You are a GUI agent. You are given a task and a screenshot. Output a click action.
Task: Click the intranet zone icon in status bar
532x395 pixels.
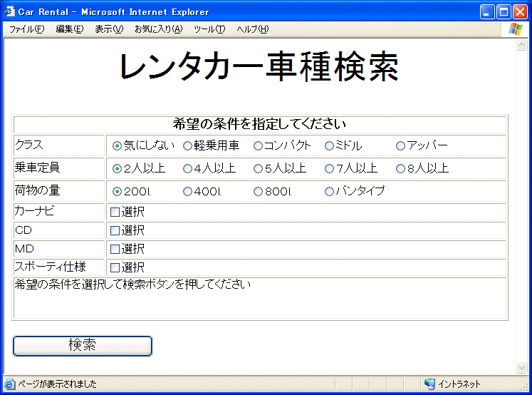tap(429, 384)
